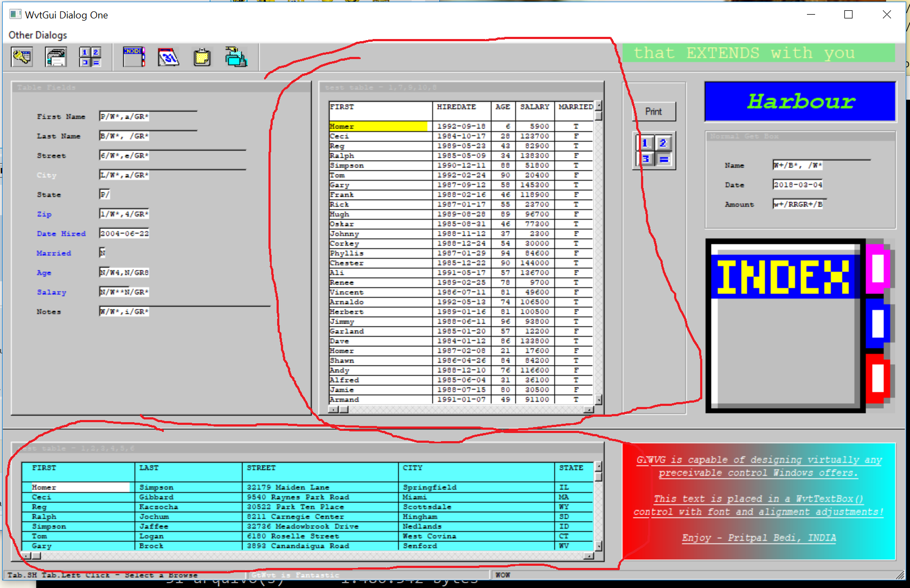Click the Date Hired input field
This screenshot has height=588, width=910.
[x=124, y=234]
